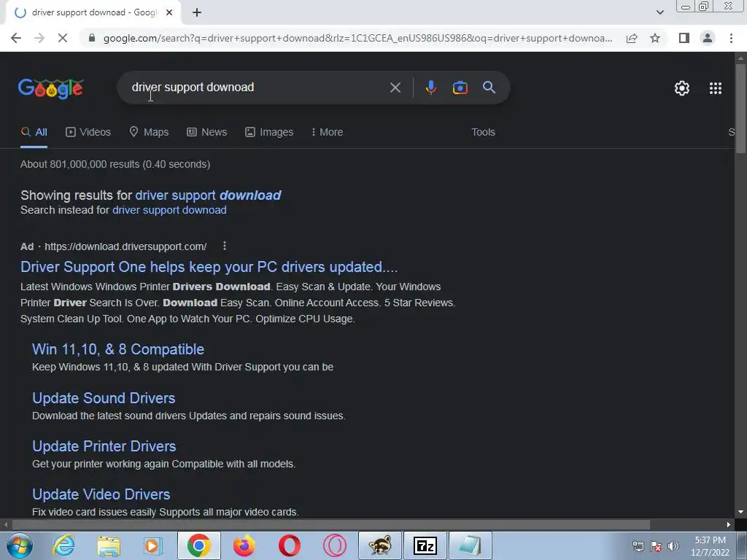Click corrected query driver support download link
This screenshot has width=747, height=560.
tap(208, 195)
